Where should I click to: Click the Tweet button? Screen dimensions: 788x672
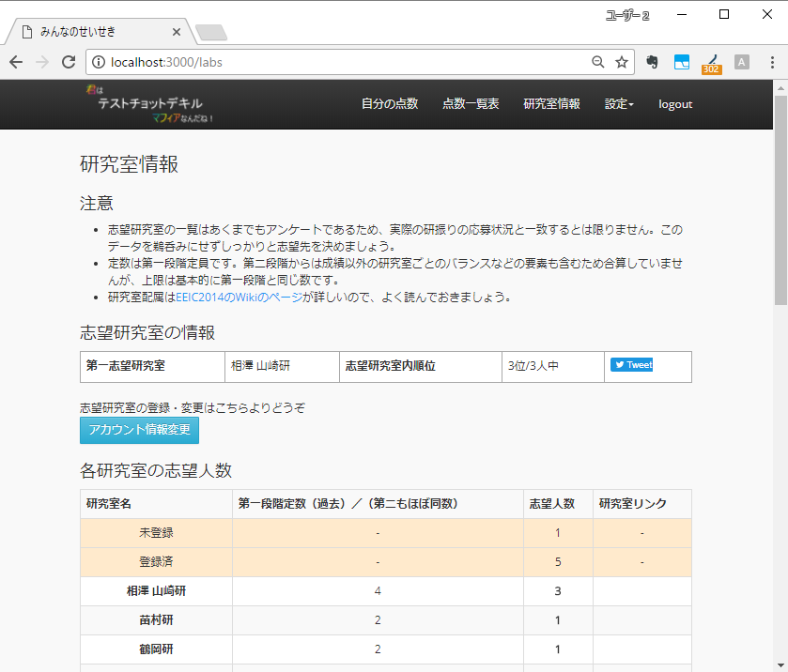631,365
